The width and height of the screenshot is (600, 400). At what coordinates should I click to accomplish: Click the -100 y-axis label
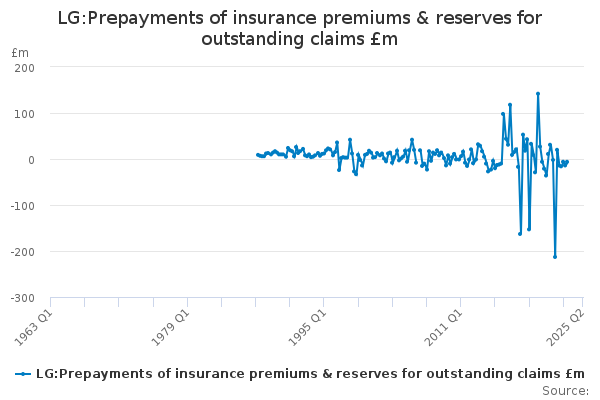tap(22, 206)
